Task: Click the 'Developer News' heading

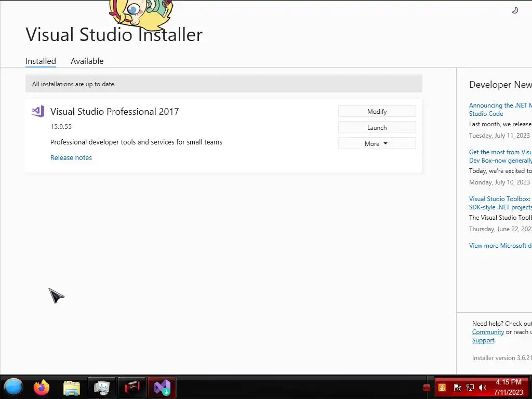Action: 500,85
